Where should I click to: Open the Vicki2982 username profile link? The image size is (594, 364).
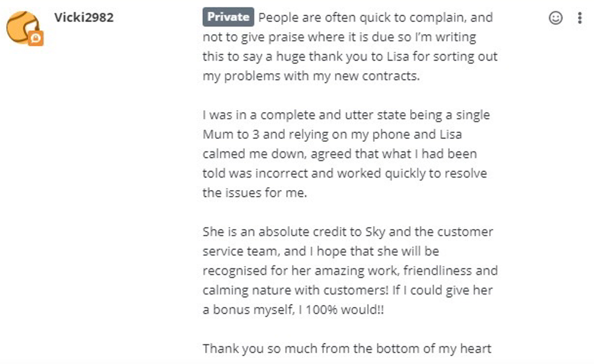(x=84, y=17)
